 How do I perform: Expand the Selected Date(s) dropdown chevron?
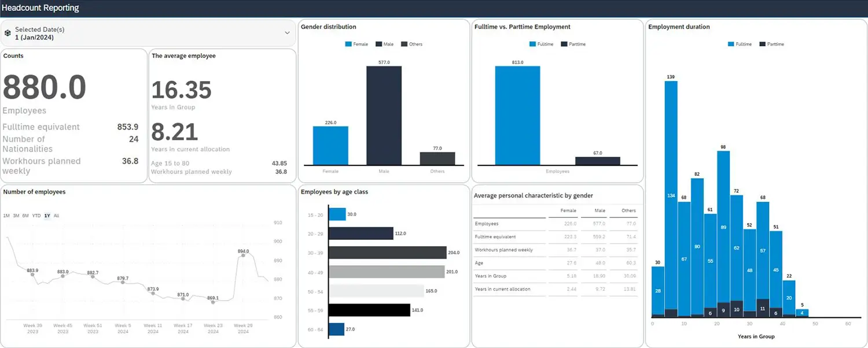pos(287,33)
